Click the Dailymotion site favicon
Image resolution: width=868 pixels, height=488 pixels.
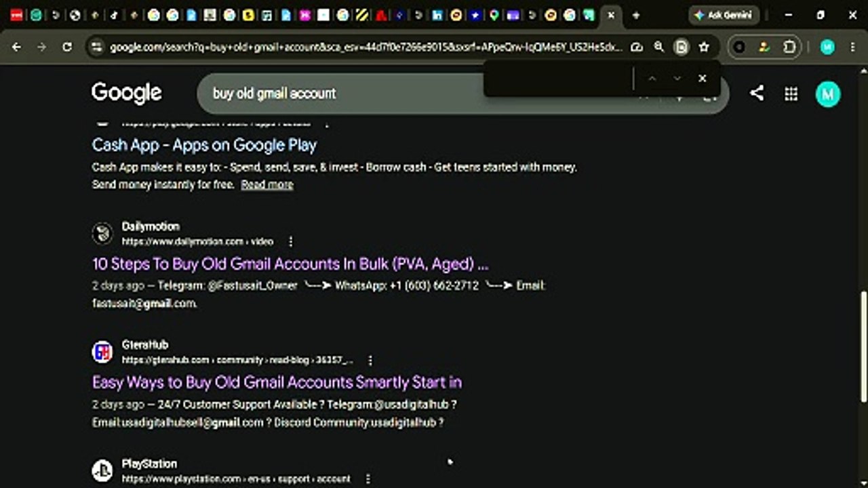[102, 234]
